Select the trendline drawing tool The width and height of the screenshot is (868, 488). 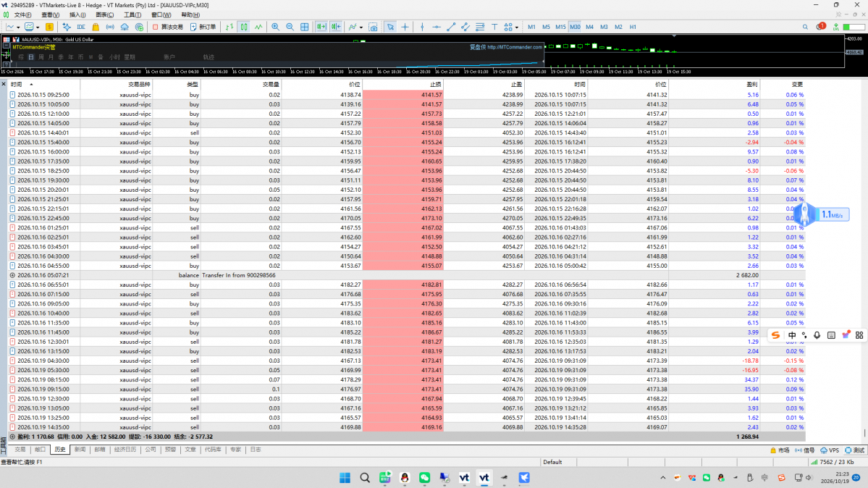(451, 27)
